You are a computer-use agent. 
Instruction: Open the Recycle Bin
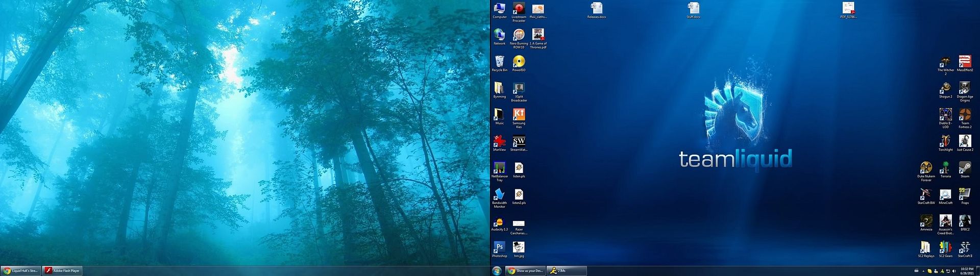(499, 64)
